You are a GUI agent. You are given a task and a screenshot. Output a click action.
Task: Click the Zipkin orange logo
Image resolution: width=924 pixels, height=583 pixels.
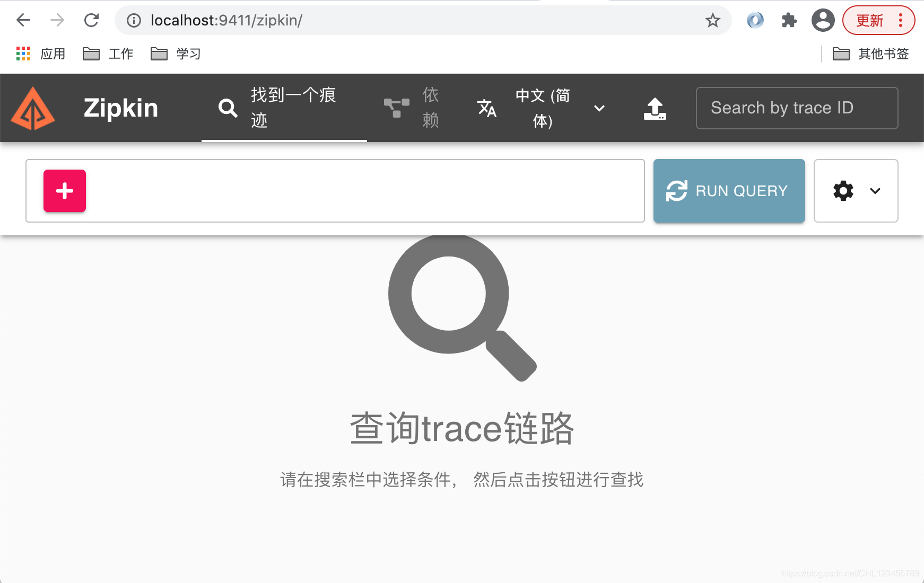[x=33, y=108]
